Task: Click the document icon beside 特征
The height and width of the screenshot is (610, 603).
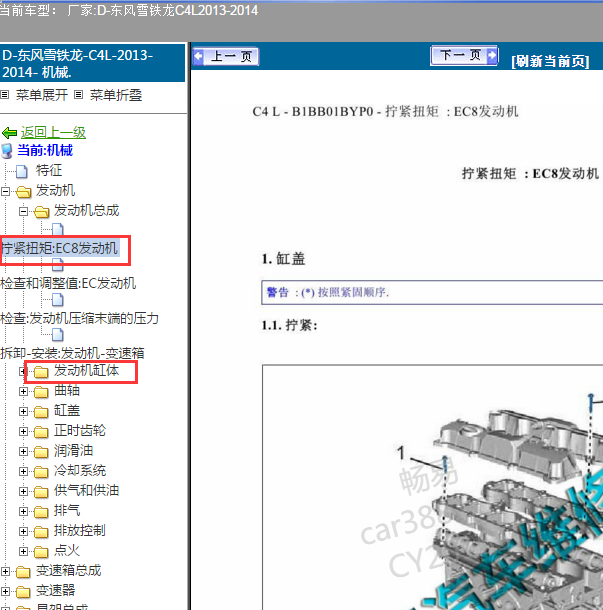Action: (22, 171)
